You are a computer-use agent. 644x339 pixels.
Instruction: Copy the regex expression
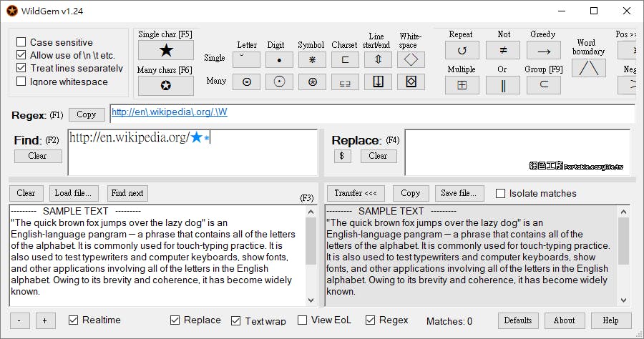pos(87,114)
